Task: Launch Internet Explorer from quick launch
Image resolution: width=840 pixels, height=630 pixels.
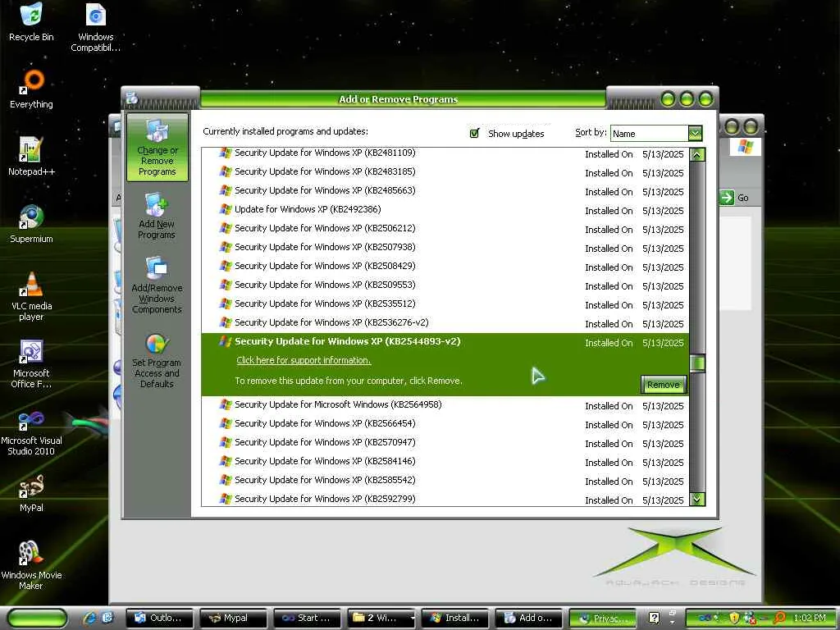Action: click(x=90, y=619)
